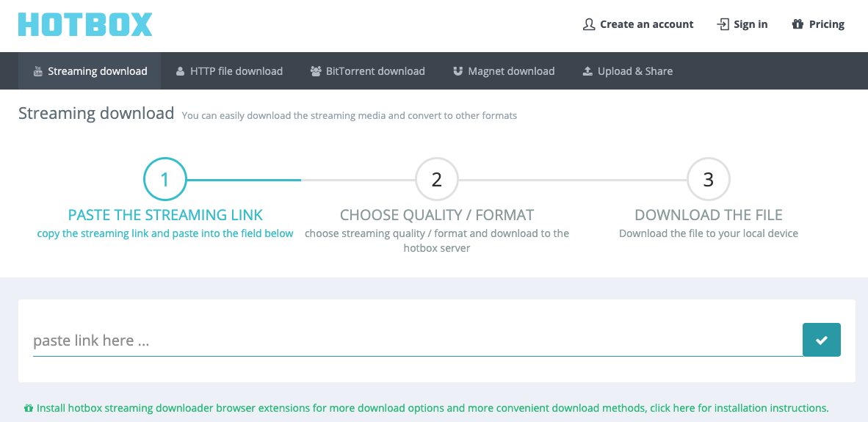Click the HOTBOX logo

tap(85, 25)
